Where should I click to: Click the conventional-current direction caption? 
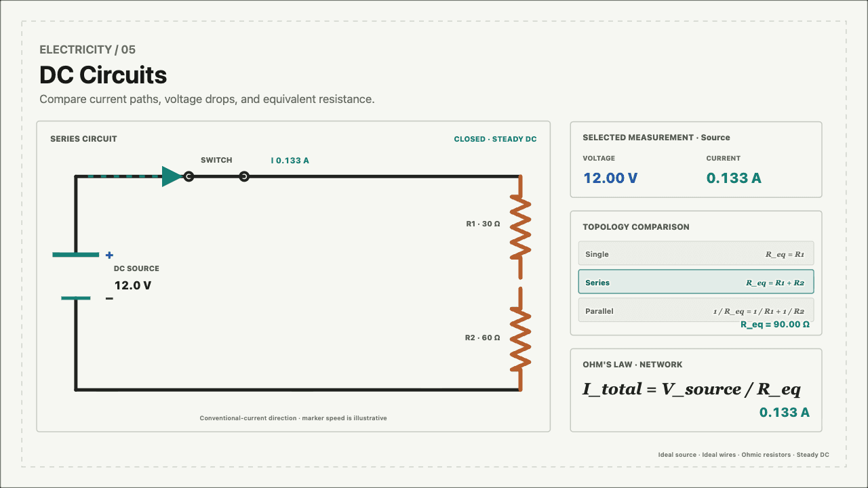click(293, 418)
